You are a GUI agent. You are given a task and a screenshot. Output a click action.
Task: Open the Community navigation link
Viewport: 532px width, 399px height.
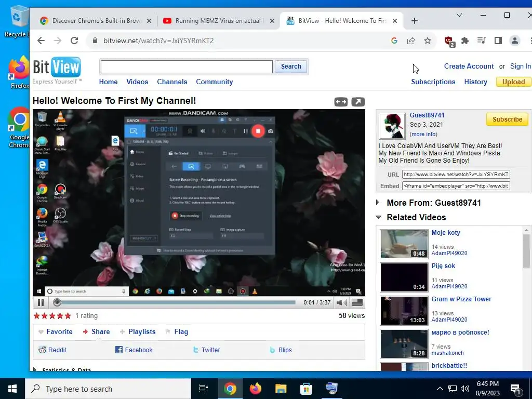click(x=215, y=82)
